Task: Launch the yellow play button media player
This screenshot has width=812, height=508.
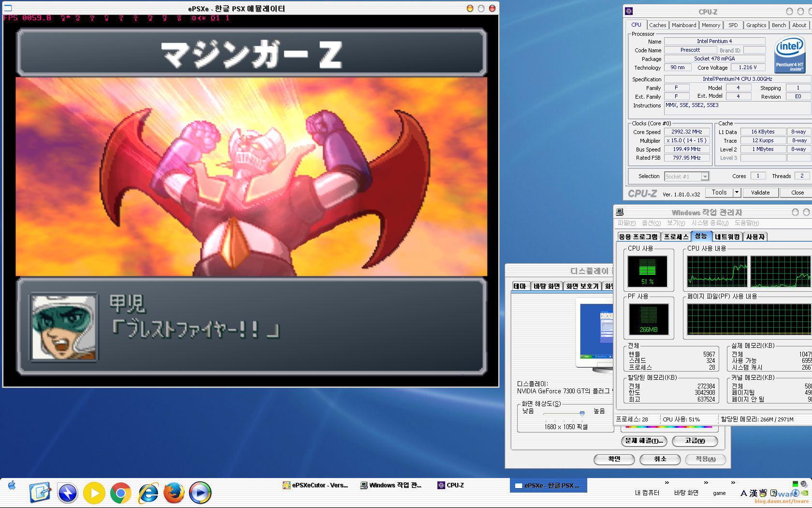Action: (x=94, y=493)
